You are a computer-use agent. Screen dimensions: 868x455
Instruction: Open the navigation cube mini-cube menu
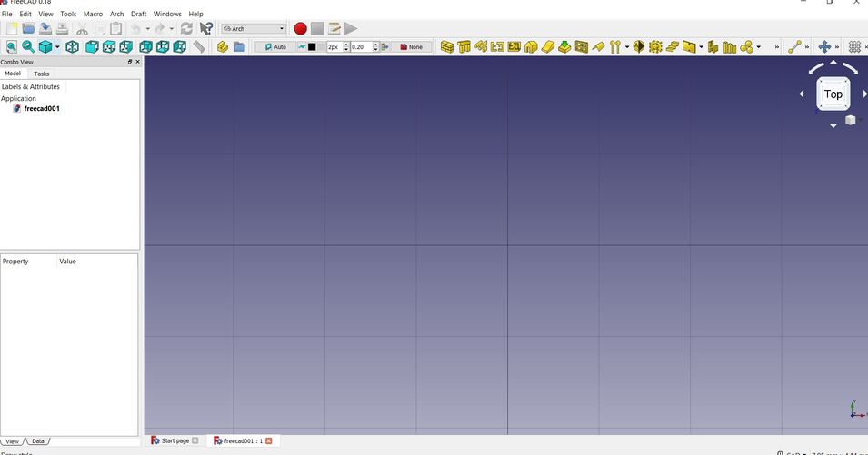point(851,120)
